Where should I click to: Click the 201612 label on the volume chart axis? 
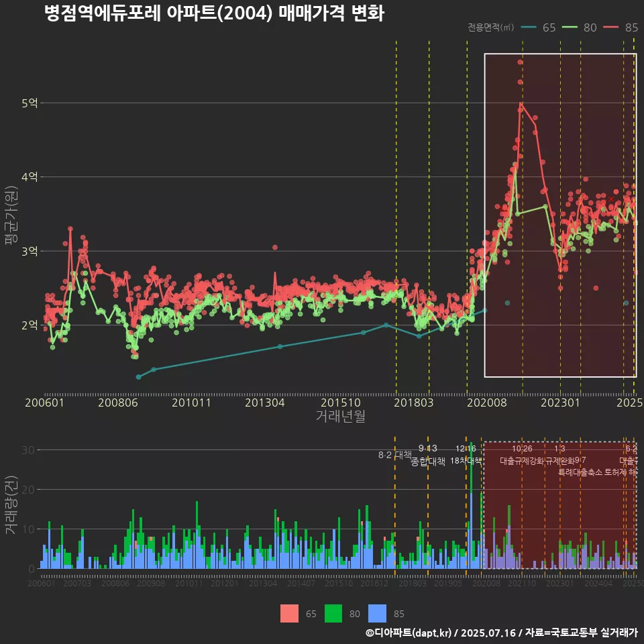click(374, 583)
